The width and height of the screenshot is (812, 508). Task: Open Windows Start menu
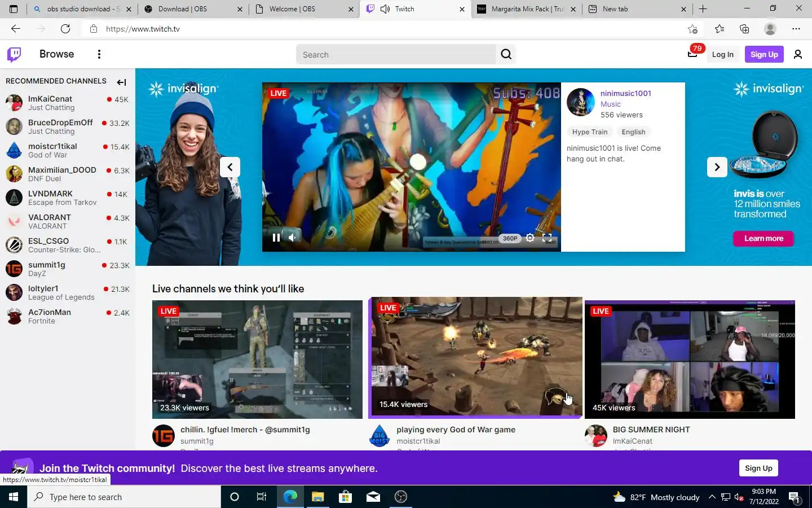pos(14,497)
